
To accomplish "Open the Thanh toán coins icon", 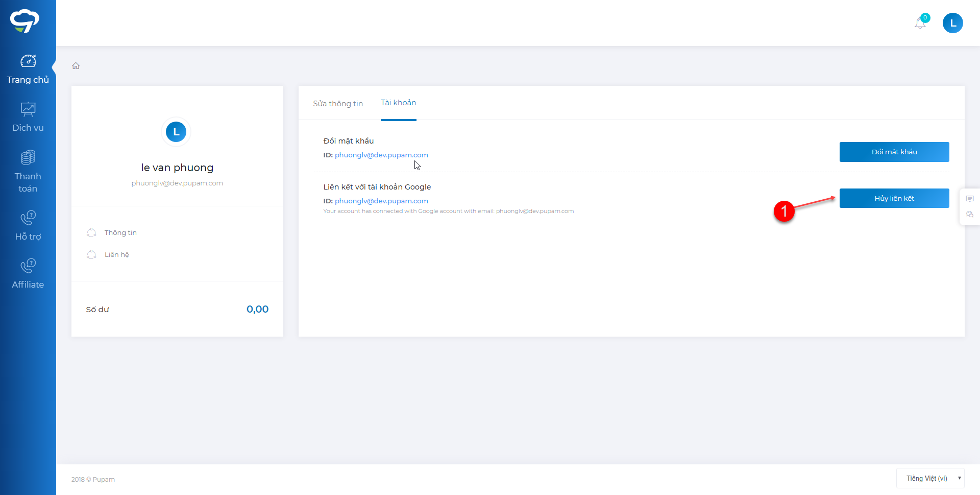I will point(28,157).
